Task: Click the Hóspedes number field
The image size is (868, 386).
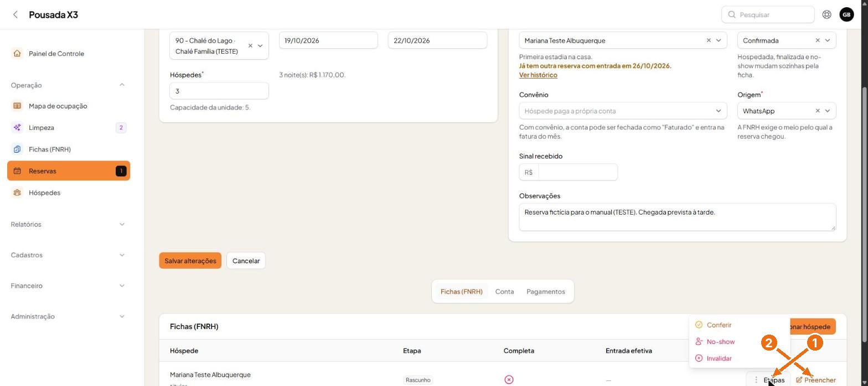Action: 219,91
